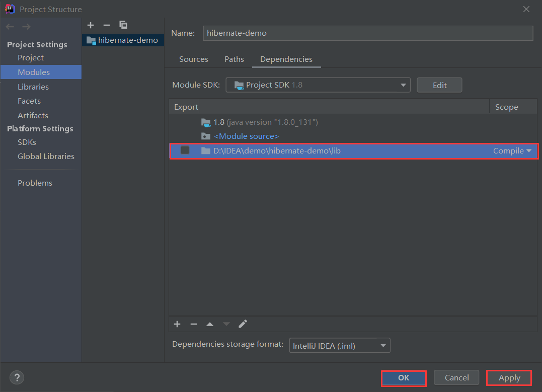The height and width of the screenshot is (392, 542).
Task: Add a dependency with the plus icon
Action: (177, 324)
